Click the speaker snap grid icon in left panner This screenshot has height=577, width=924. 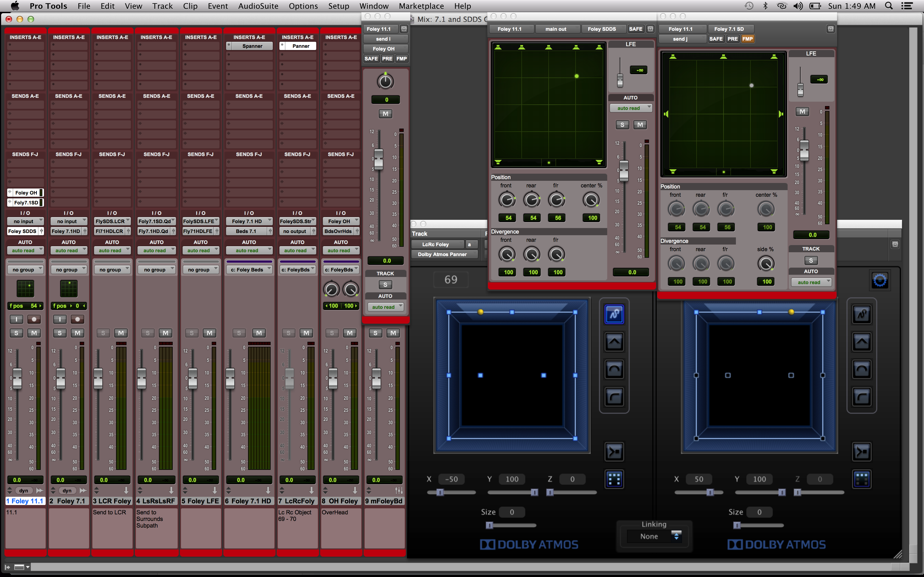(614, 479)
